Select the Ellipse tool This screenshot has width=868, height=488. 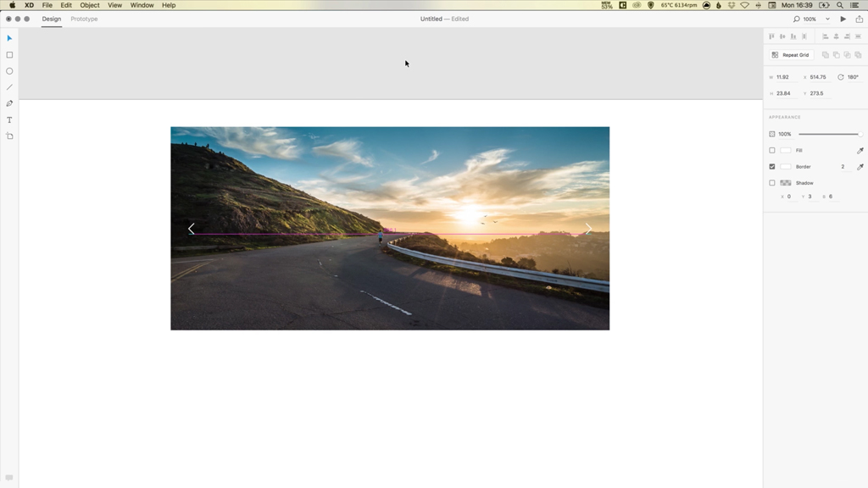tap(9, 71)
